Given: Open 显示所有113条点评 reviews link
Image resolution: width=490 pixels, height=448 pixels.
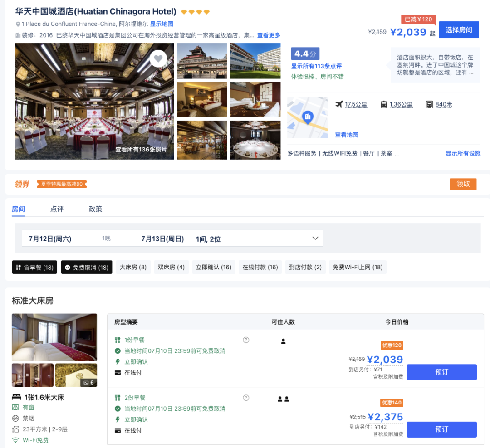Looking at the screenshot, I should click(x=316, y=66).
